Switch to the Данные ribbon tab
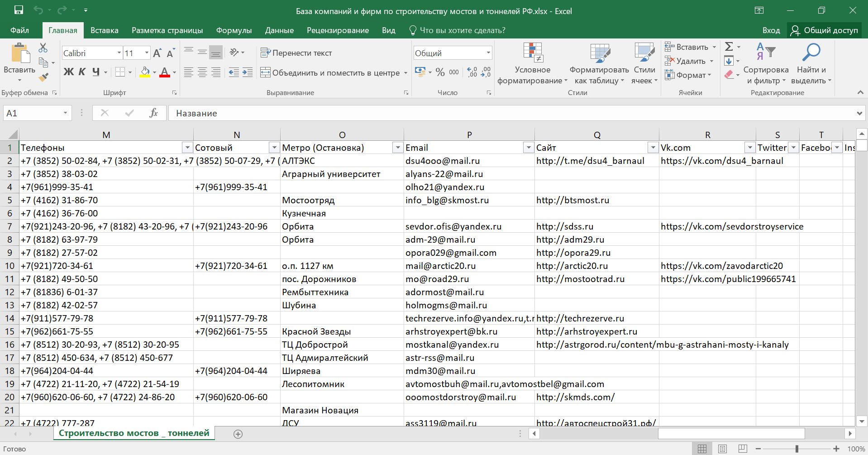868x455 pixels. (x=279, y=30)
